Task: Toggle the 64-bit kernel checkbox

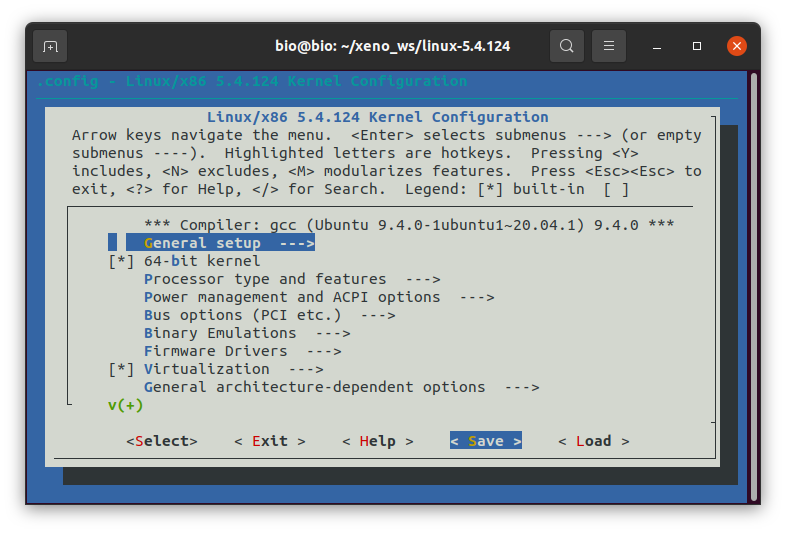Action: 121,261
